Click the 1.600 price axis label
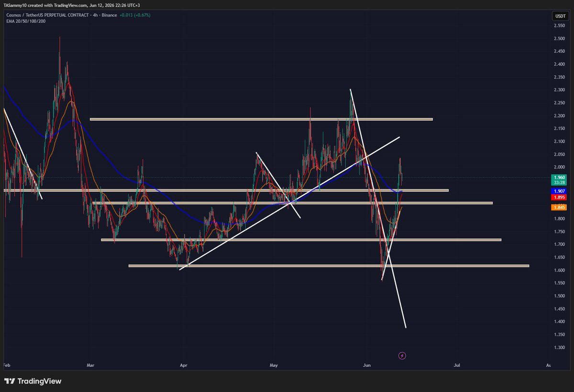 pyautogui.click(x=560, y=270)
